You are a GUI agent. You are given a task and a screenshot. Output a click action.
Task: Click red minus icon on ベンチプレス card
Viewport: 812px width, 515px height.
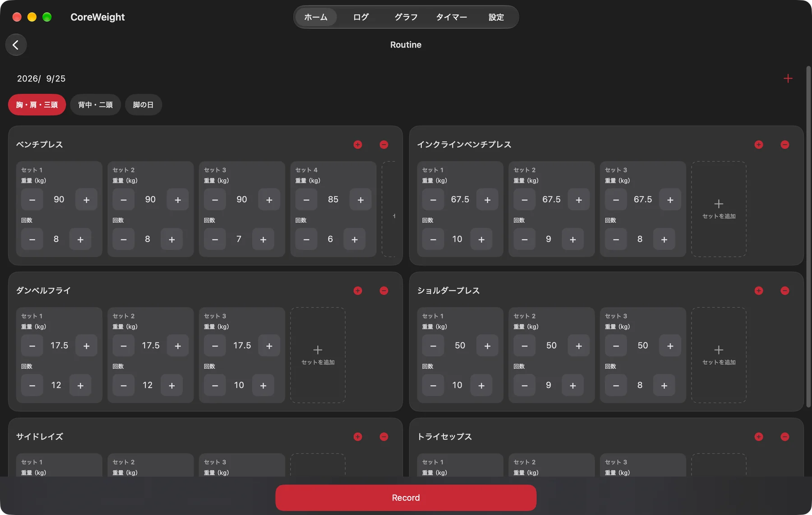(x=384, y=144)
